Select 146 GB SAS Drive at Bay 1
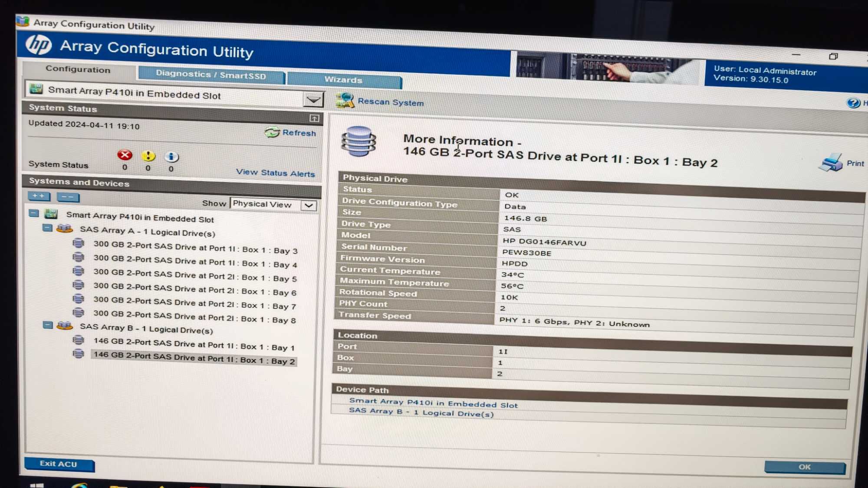Screen dimensions: 868x488 tap(194, 344)
